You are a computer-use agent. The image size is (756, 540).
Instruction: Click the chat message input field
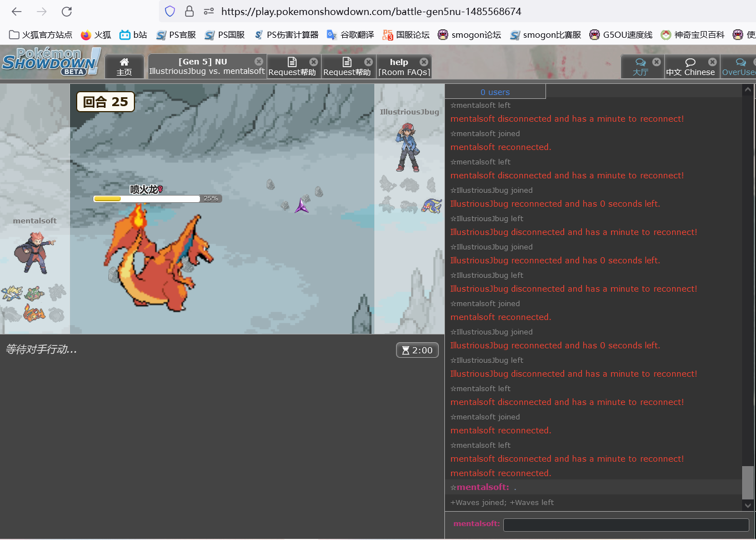626,524
